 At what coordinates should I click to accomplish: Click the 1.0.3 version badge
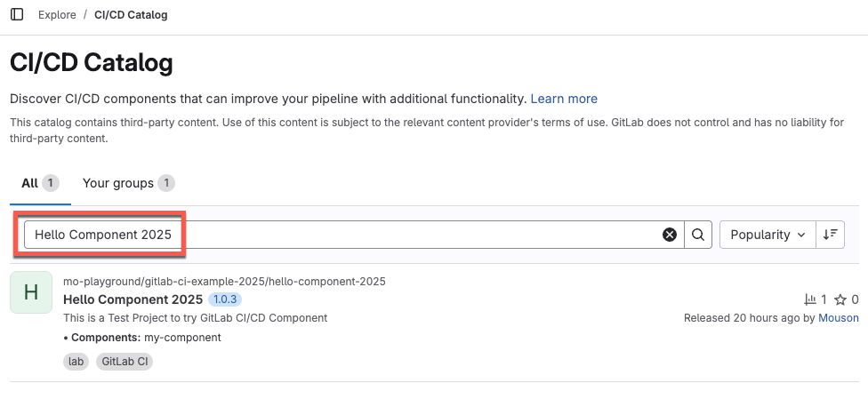coord(224,299)
